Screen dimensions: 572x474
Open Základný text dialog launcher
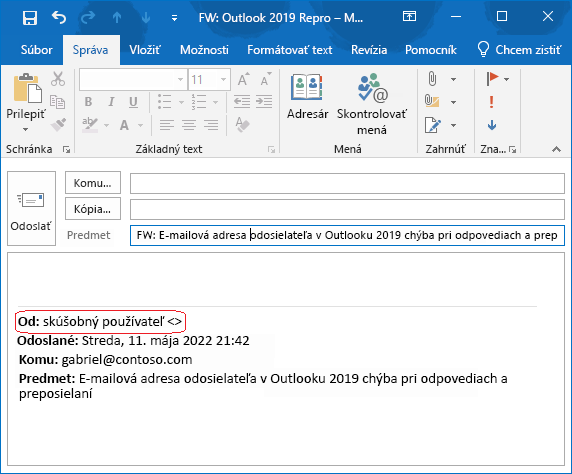pyautogui.click(x=271, y=149)
